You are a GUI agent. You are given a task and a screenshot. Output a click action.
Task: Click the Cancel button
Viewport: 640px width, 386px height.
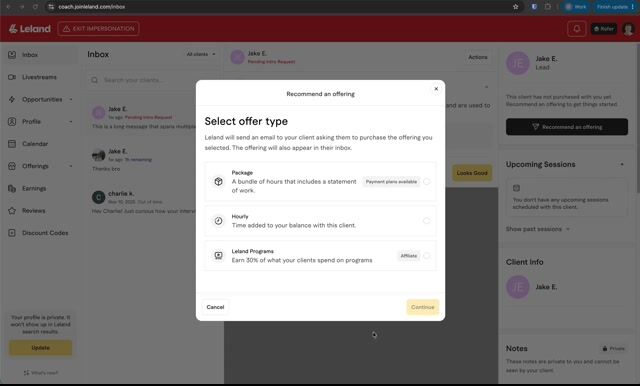[215, 307]
